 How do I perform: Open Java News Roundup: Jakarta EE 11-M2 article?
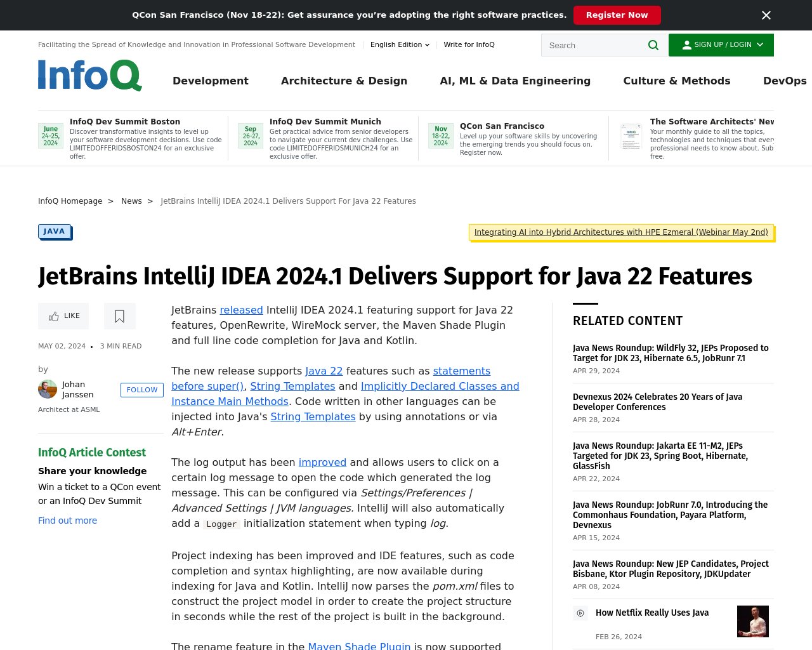click(x=660, y=456)
